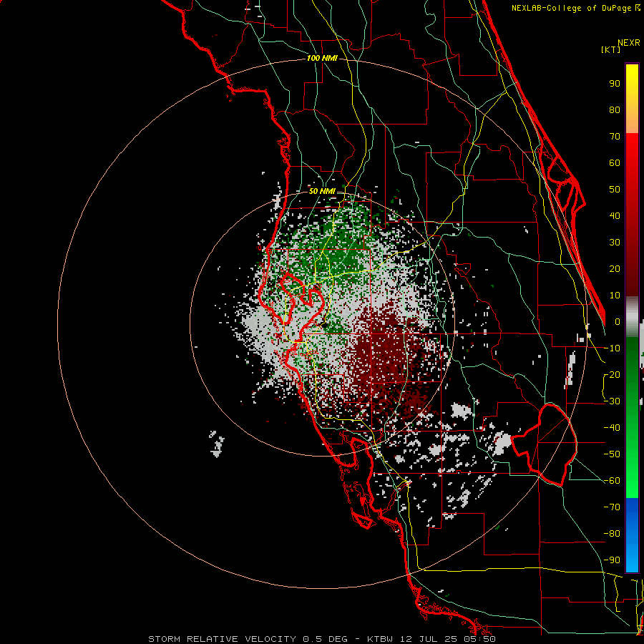This screenshot has height=644, width=644.
Task: Click the positive 40 value on velocity scale
Action: pyautogui.click(x=615, y=216)
